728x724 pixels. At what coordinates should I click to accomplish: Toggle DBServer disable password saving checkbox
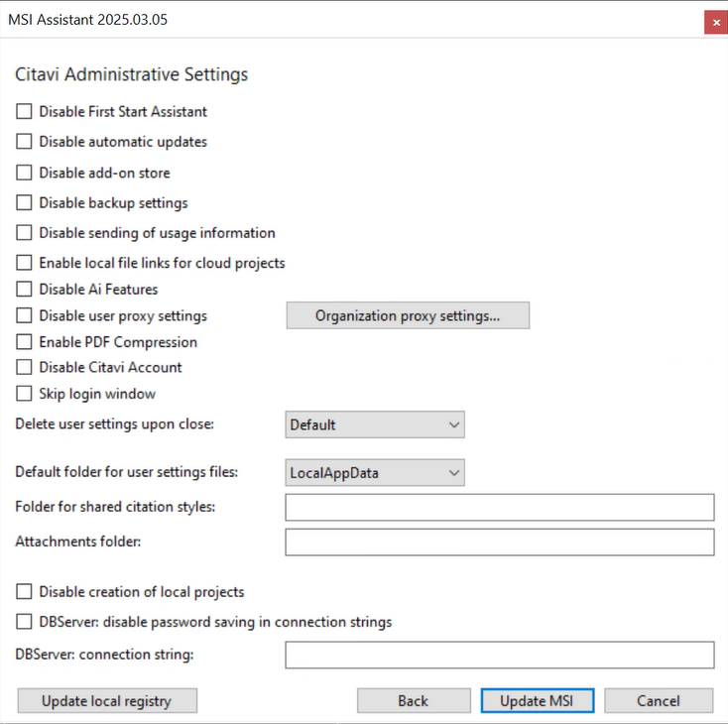[24, 622]
